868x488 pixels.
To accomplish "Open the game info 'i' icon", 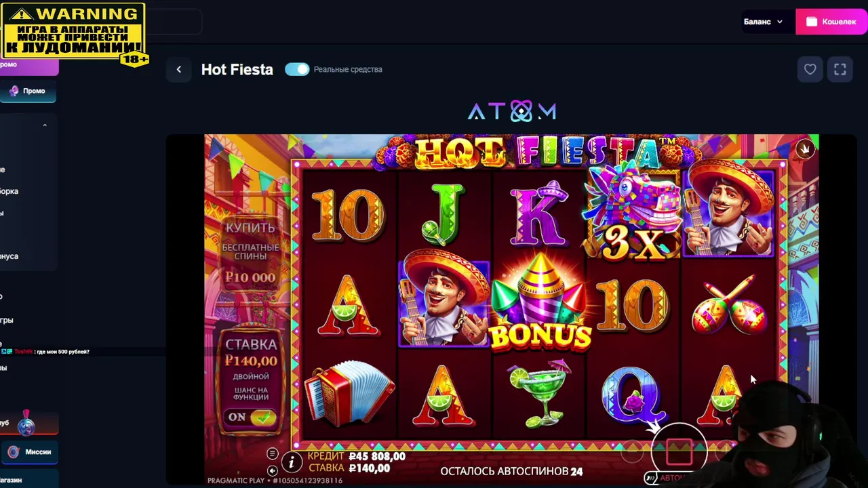I will 292,462.
